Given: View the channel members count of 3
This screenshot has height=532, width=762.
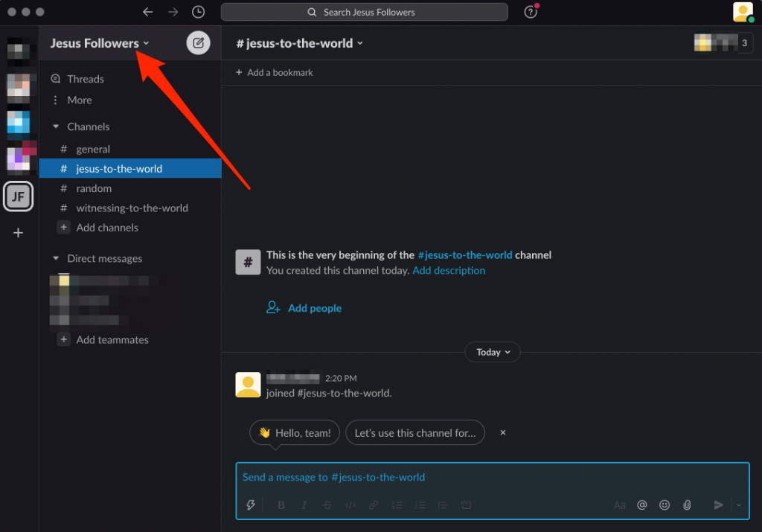Looking at the screenshot, I should pyautogui.click(x=723, y=42).
